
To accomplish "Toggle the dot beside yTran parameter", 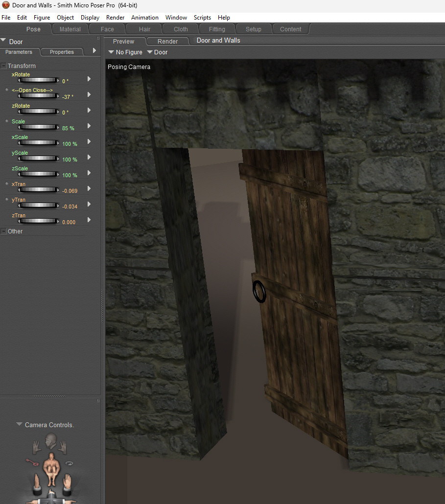I will (7, 199).
